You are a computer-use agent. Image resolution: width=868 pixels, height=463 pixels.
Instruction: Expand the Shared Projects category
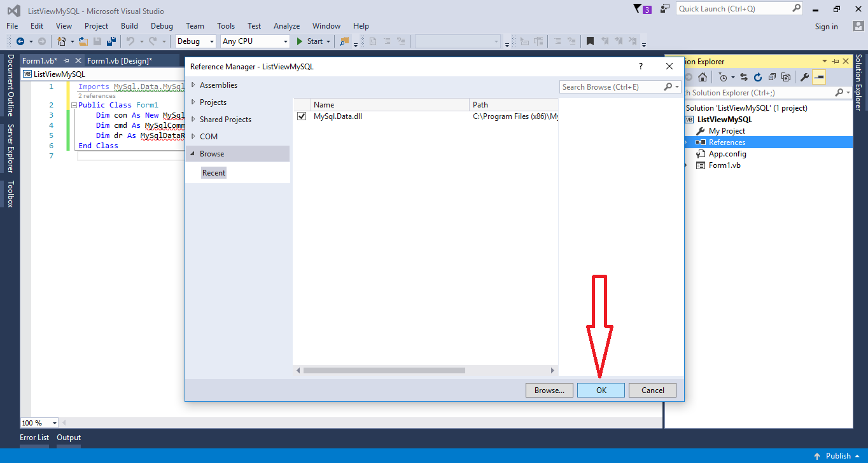pyautogui.click(x=193, y=119)
